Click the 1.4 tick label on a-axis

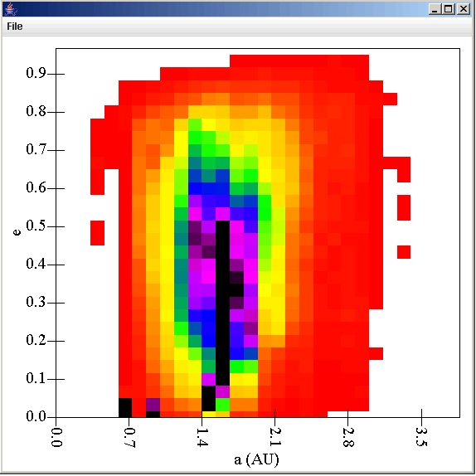pos(202,437)
